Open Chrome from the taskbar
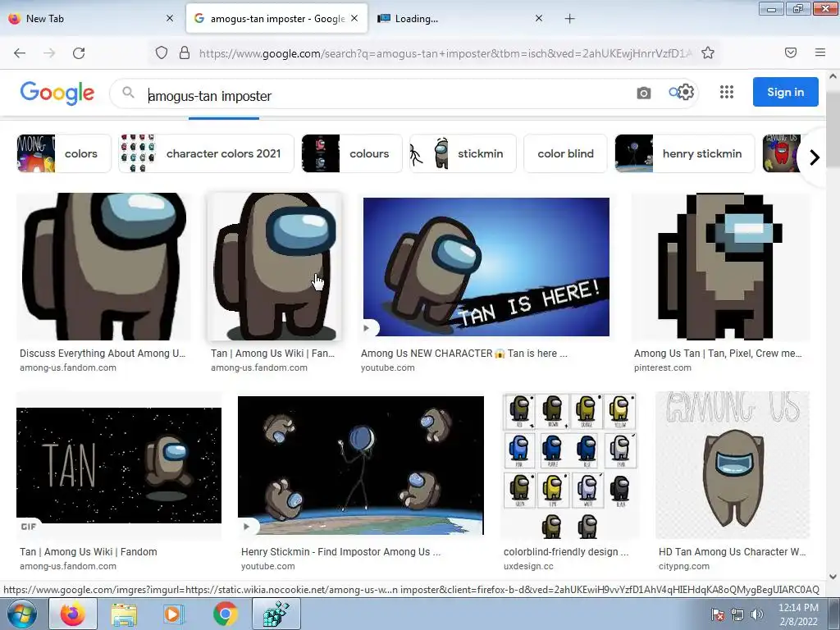Viewport: 840px width, 630px height. (225, 614)
